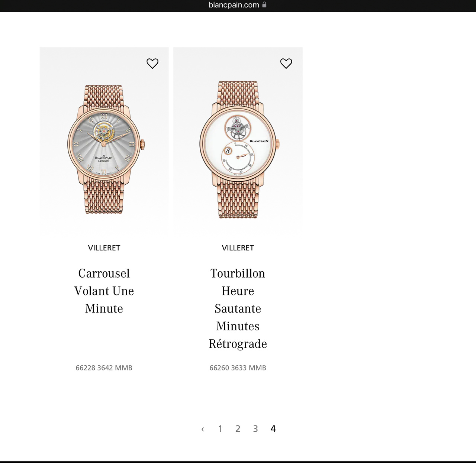476x463 pixels.
Task: Open Tourbillon Heure Sautante watch image
Action: pyautogui.click(x=238, y=140)
